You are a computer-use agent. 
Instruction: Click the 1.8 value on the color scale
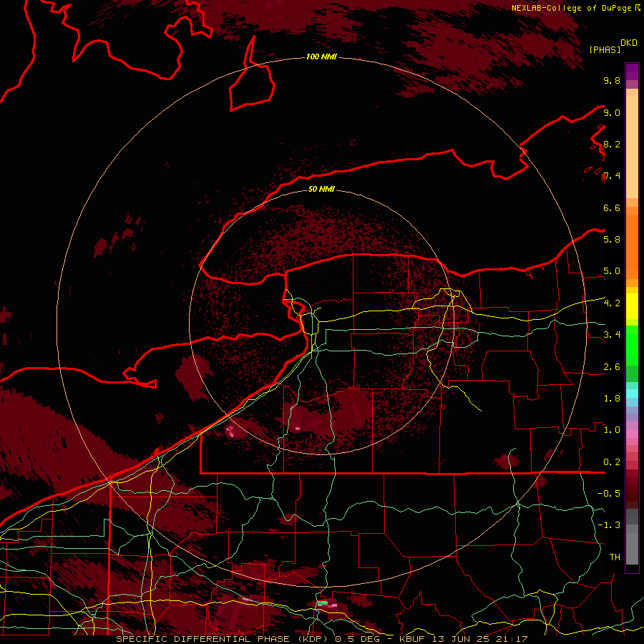pyautogui.click(x=612, y=399)
